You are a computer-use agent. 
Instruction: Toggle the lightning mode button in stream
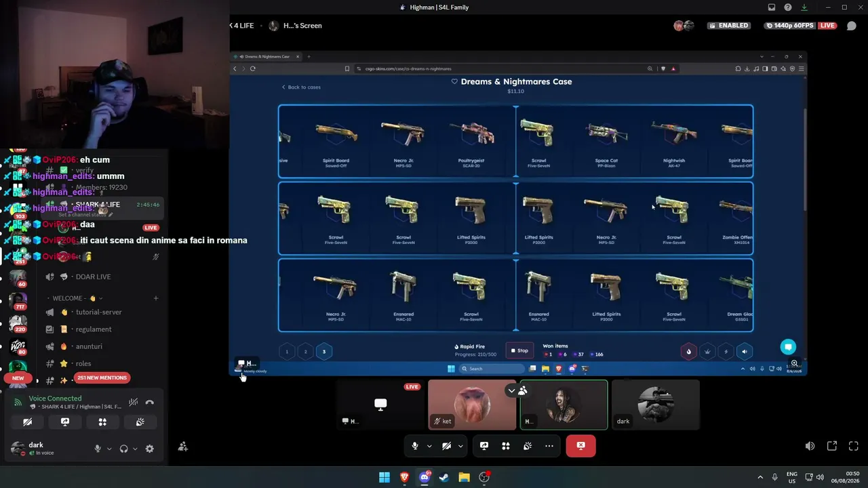pyautogui.click(x=726, y=351)
